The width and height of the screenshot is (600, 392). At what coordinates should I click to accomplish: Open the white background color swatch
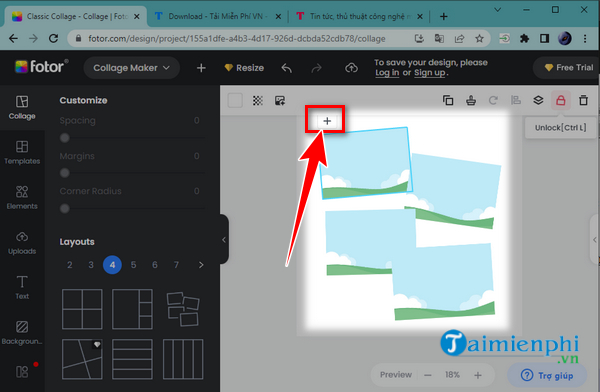click(235, 101)
